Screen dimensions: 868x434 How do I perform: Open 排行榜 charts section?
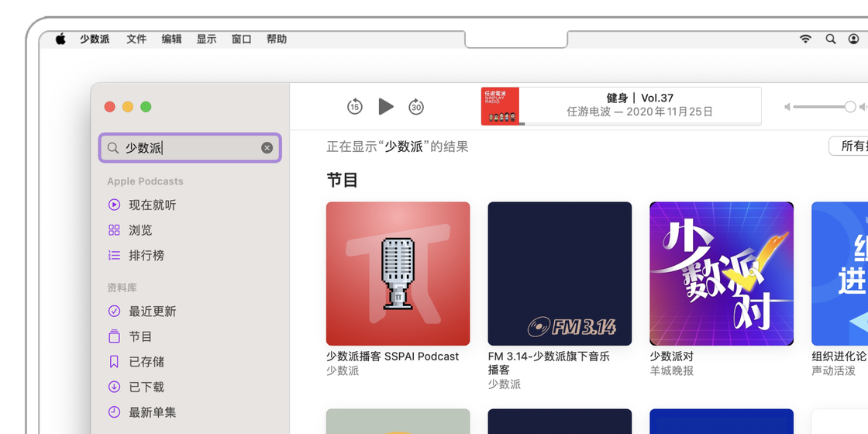click(146, 256)
